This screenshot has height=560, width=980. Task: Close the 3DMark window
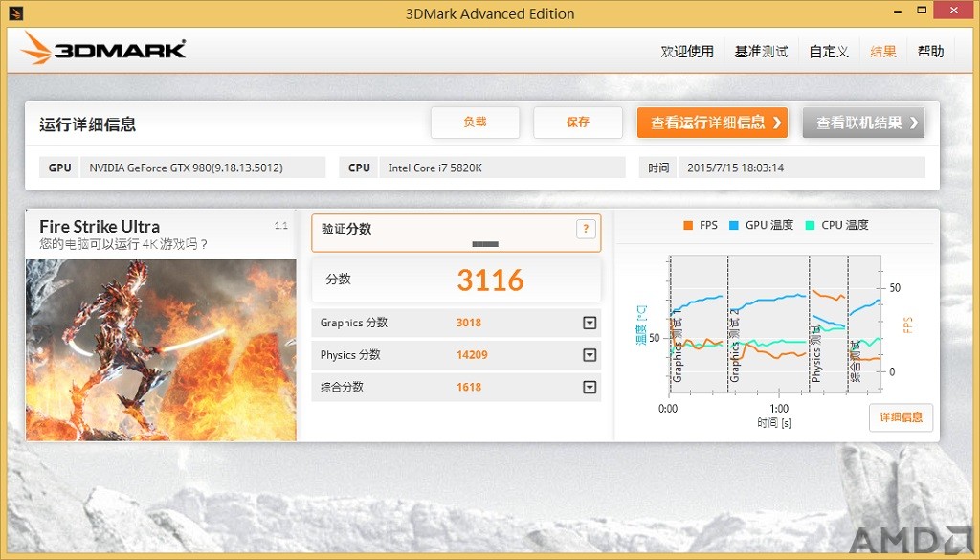(954, 10)
